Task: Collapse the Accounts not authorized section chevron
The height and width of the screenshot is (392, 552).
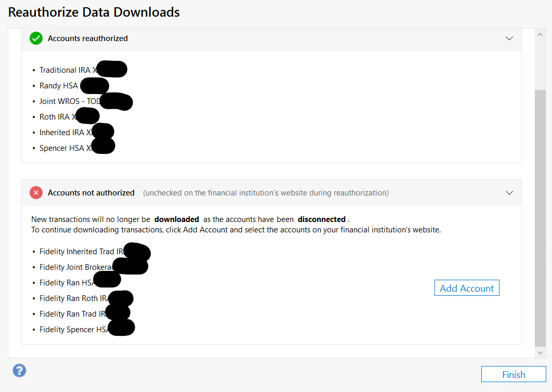Action: (509, 193)
